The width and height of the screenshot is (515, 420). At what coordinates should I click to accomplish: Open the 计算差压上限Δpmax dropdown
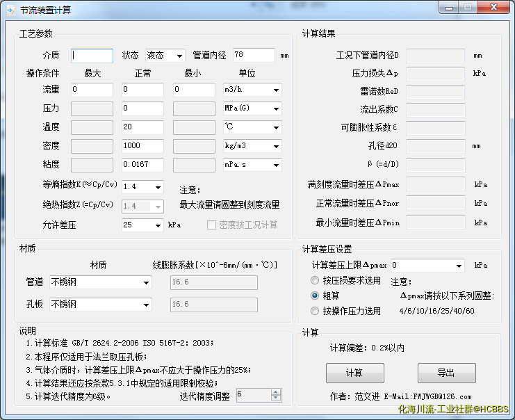[427, 266]
